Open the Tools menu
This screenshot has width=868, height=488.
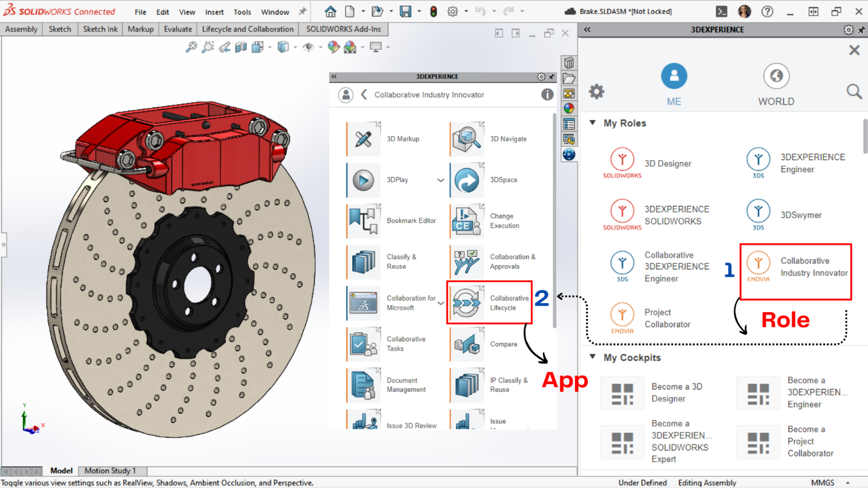click(242, 12)
